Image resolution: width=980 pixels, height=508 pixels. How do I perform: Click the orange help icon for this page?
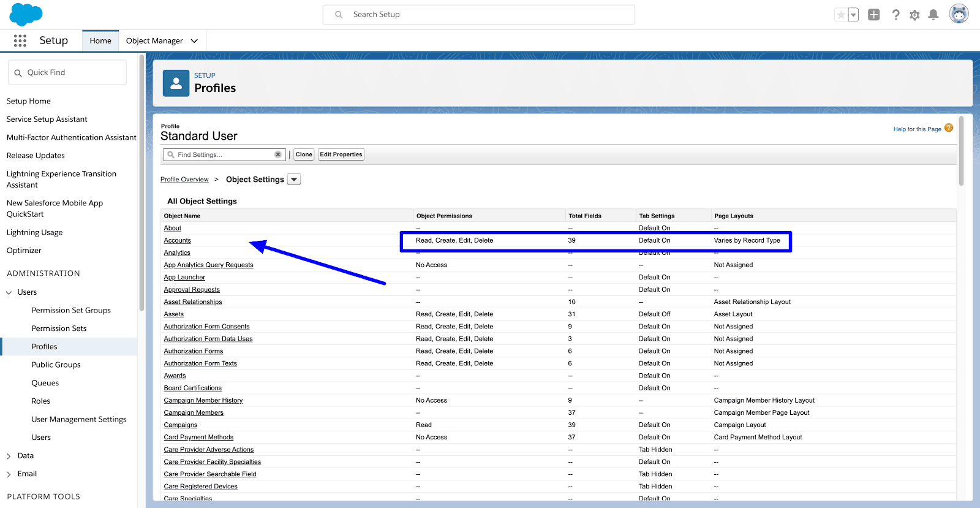949,128
